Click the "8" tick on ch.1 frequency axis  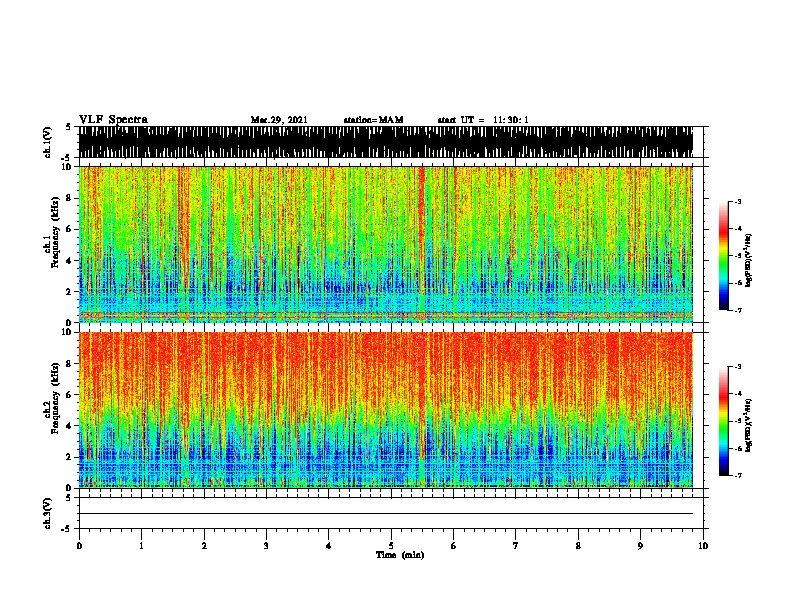click(70, 198)
